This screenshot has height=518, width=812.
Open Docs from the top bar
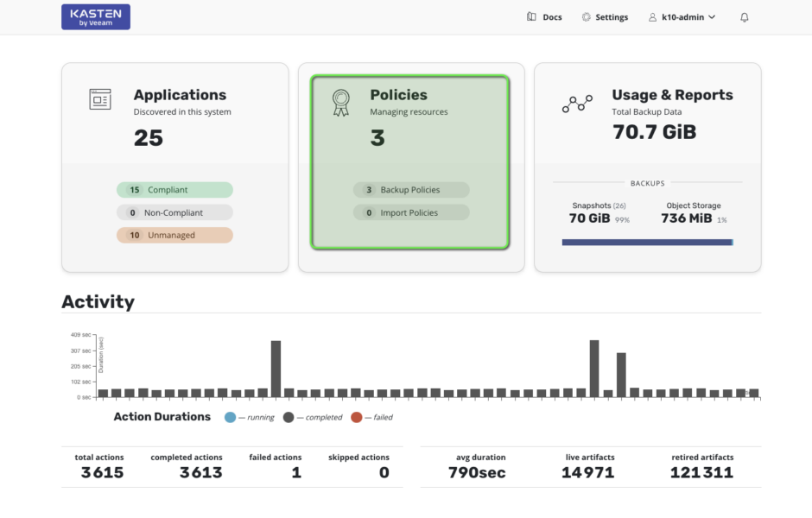544,17
